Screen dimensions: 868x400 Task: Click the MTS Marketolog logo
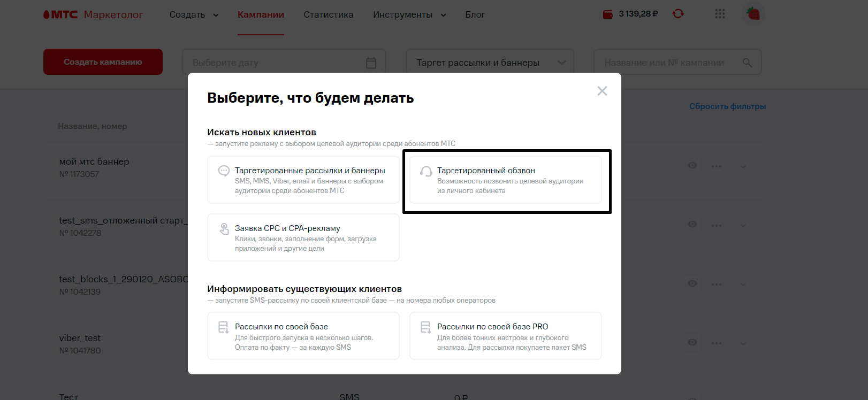(93, 14)
